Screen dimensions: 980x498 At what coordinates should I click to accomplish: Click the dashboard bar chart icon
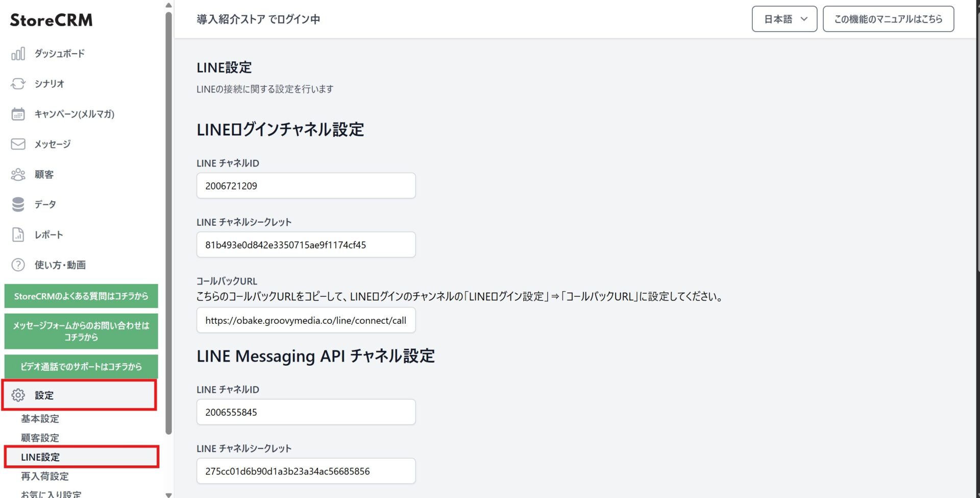(x=18, y=54)
